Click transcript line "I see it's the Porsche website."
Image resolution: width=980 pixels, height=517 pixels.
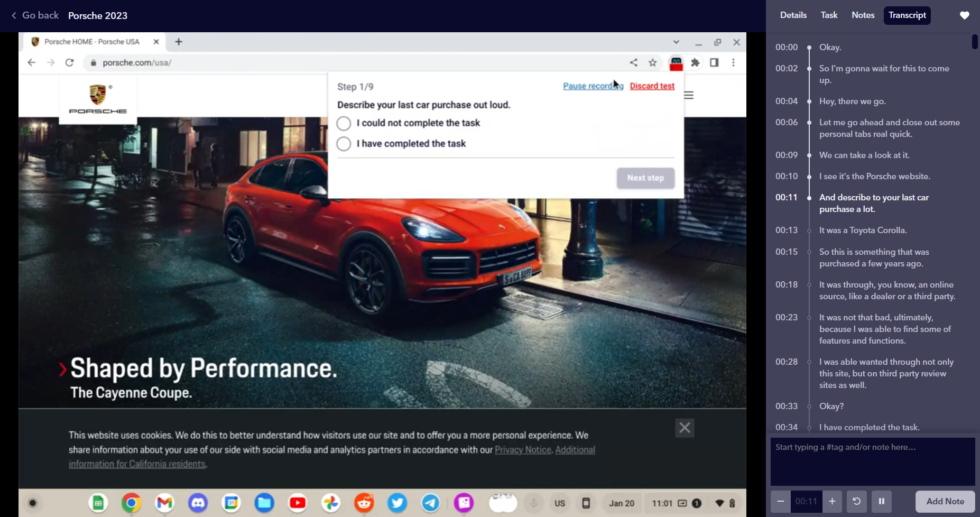[x=875, y=177]
